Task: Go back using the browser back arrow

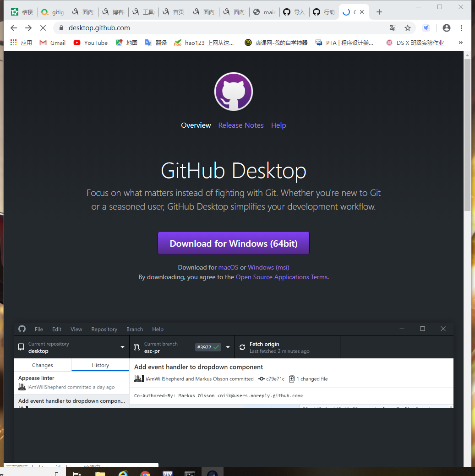Action: pos(14,28)
